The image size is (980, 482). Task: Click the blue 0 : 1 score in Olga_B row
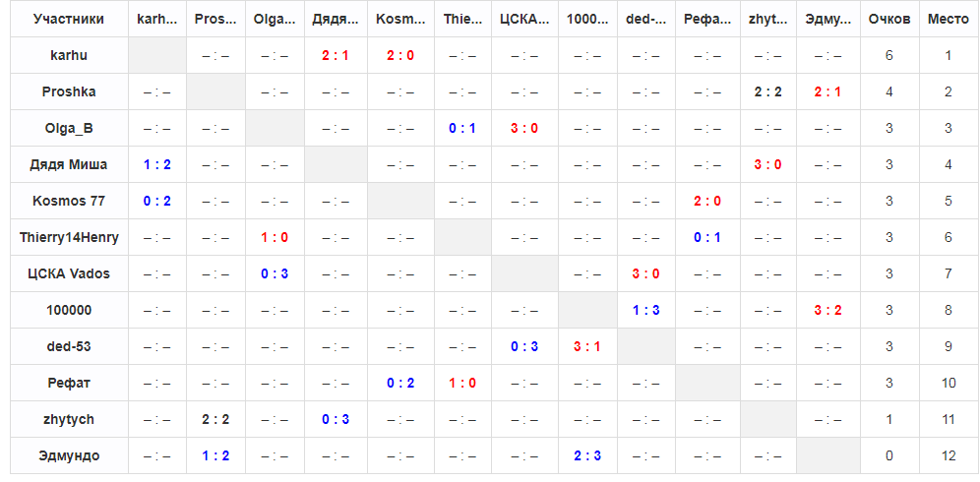[461, 128]
